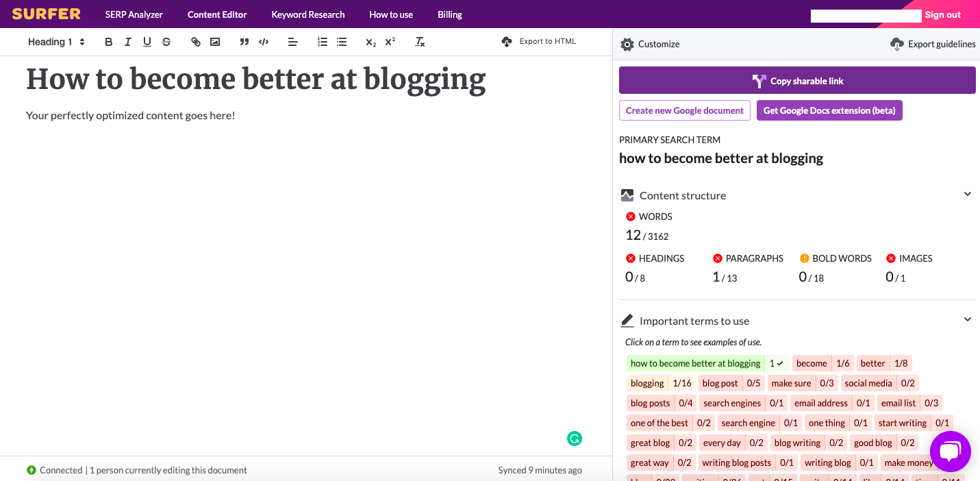Open the Billing page
The width and height of the screenshot is (980, 481).
click(x=449, y=14)
